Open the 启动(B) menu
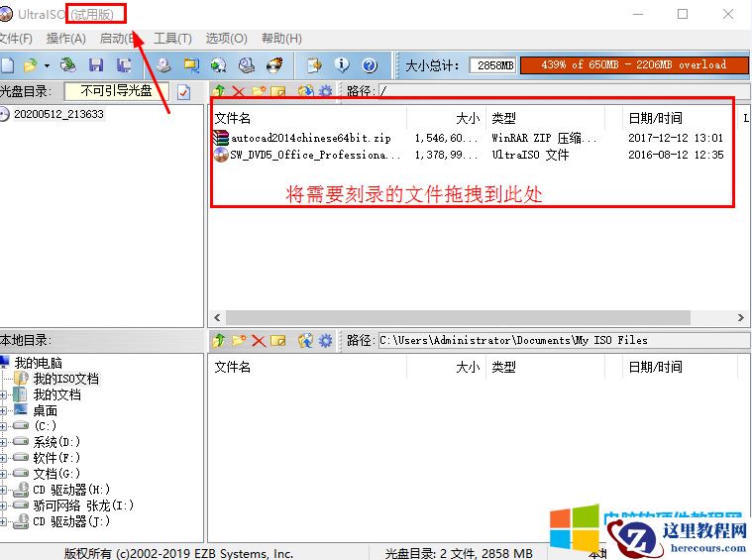This screenshot has height=560, width=752. (119, 39)
